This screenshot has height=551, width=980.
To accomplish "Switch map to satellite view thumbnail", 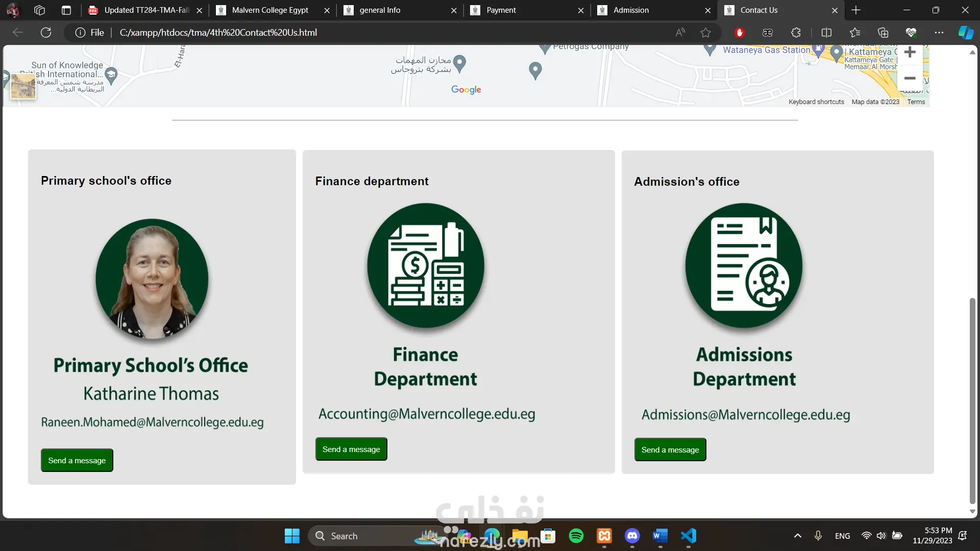I will (23, 86).
